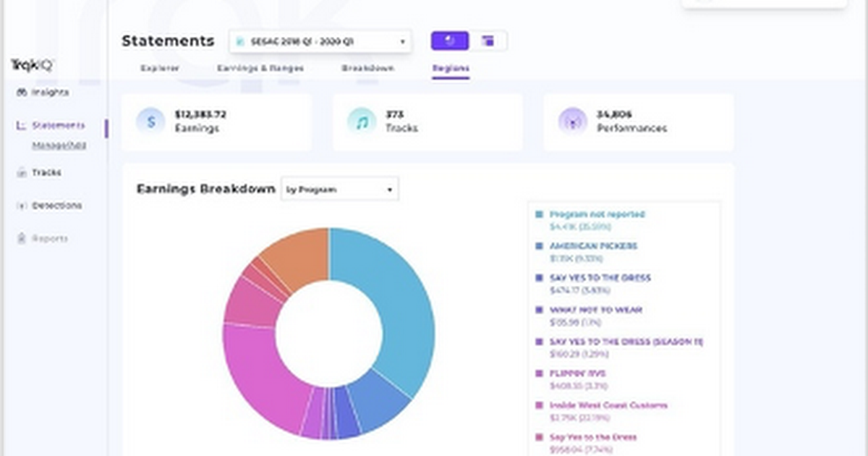
Task: Click the AMERICAN PICKERS legend color swatch
Action: [539, 246]
